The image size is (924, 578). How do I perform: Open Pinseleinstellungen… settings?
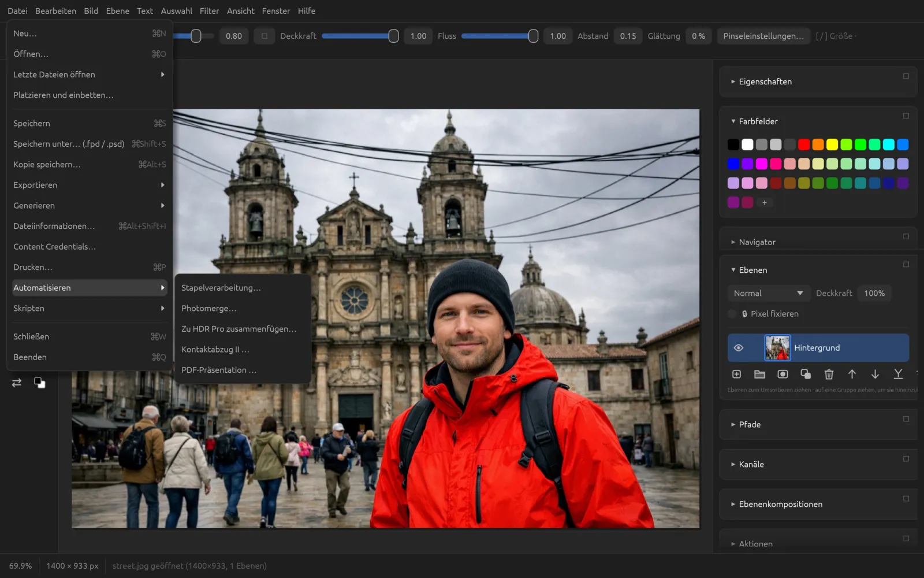763,36
